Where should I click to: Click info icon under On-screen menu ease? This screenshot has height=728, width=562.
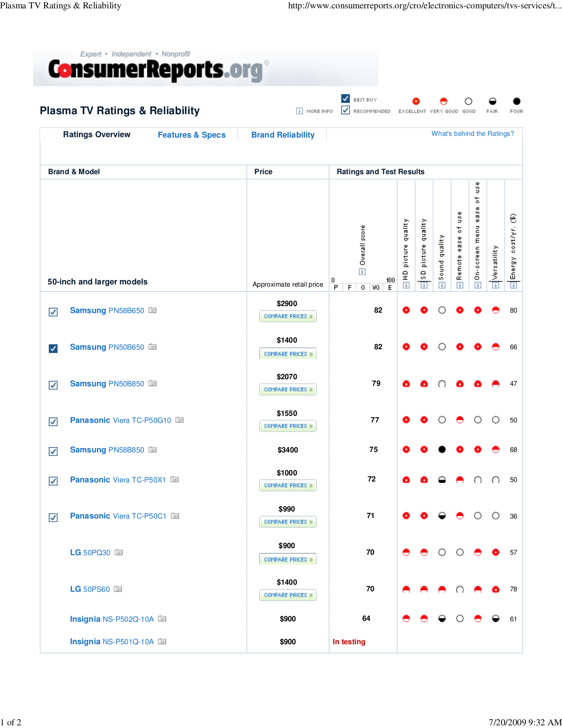[x=478, y=285]
